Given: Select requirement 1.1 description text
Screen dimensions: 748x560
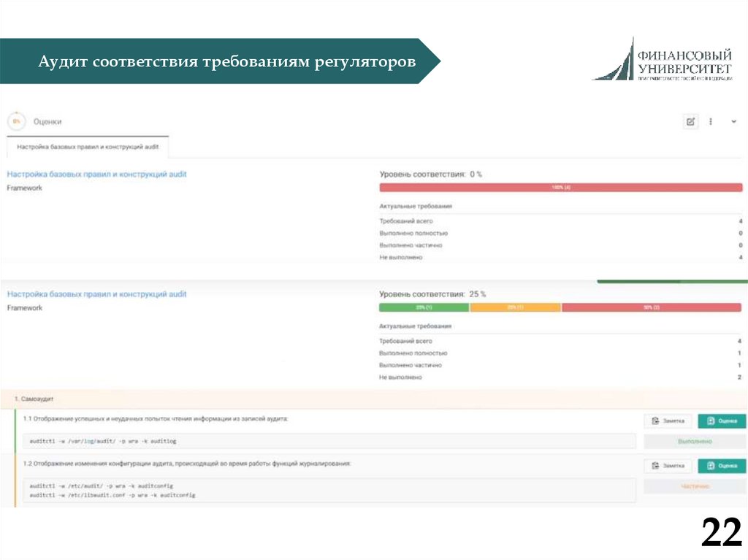Looking at the screenshot, I should click(x=156, y=419).
